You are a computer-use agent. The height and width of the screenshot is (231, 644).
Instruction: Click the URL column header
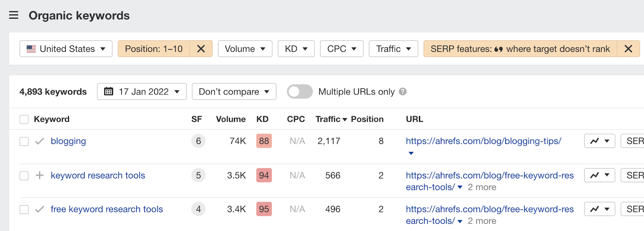tap(414, 119)
